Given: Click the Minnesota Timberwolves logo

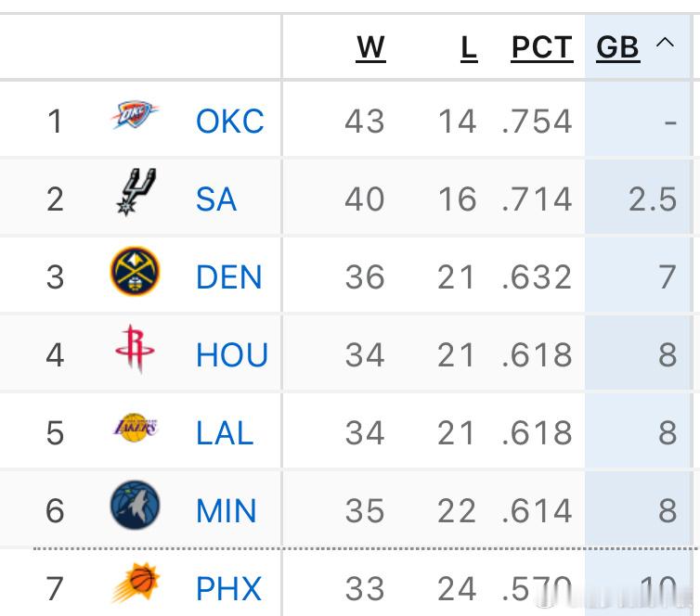Looking at the screenshot, I should [135, 507].
